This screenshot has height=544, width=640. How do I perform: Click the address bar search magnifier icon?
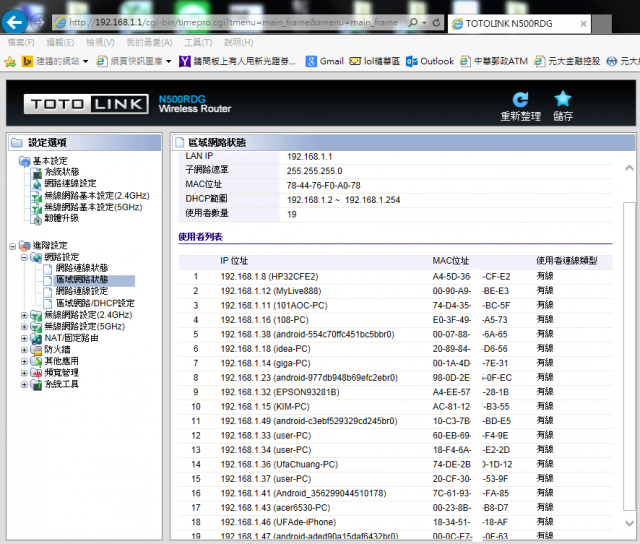413,22
